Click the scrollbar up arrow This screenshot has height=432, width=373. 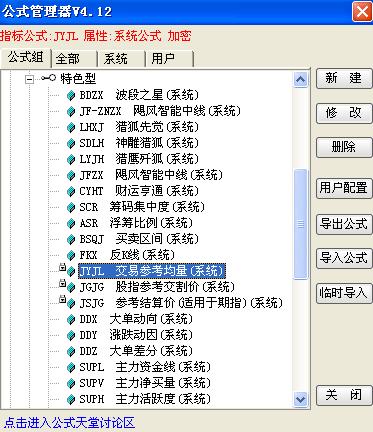pyautogui.click(x=301, y=80)
